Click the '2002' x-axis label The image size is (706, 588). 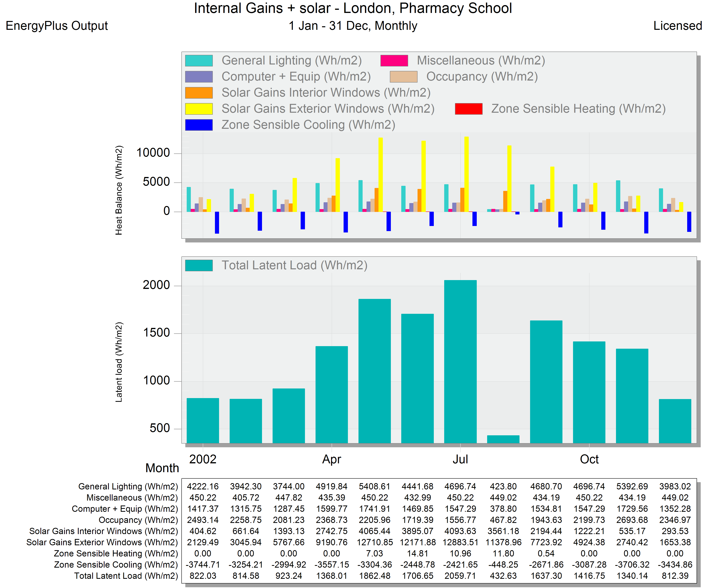pos(203,459)
